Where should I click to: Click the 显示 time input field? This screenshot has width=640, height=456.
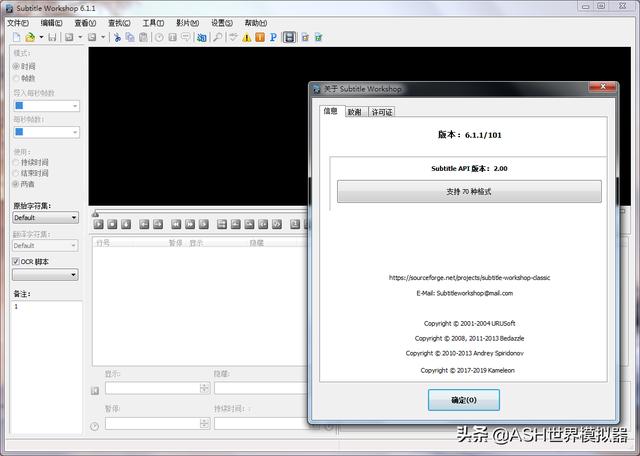pos(152,388)
